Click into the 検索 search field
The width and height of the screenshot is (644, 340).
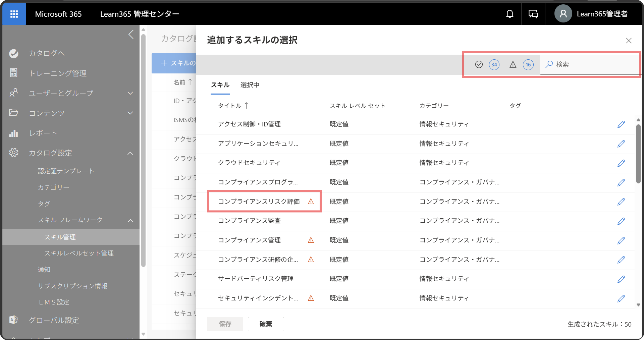[590, 64]
